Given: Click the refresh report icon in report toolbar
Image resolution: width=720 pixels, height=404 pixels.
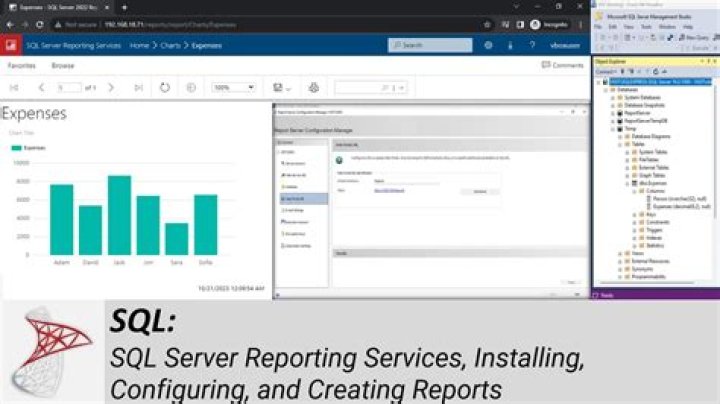Looking at the screenshot, I should tap(165, 87).
